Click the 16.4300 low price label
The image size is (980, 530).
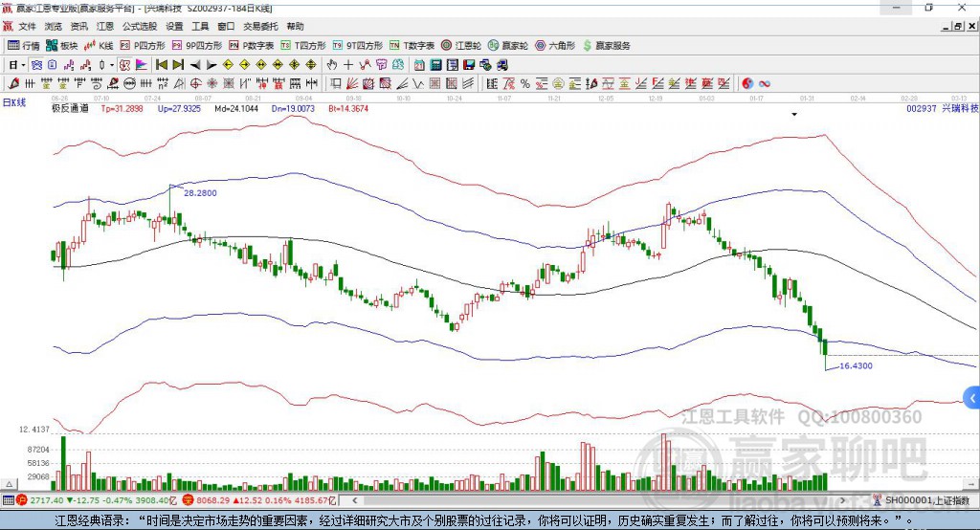(x=856, y=365)
